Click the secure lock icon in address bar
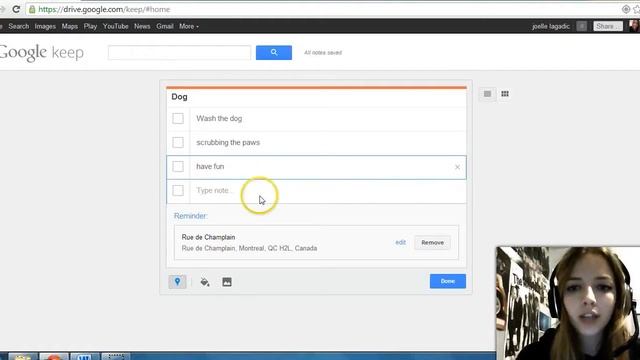 pyautogui.click(x=32, y=9)
